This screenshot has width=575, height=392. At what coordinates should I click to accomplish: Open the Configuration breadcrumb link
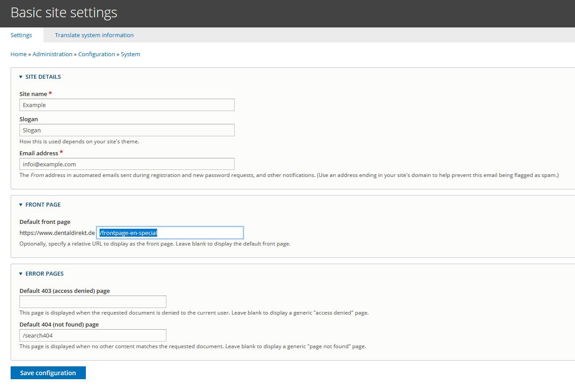[x=96, y=54]
